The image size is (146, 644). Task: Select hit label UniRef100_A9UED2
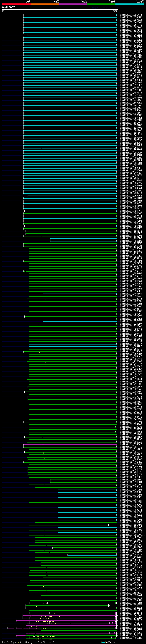[x=131, y=238]
